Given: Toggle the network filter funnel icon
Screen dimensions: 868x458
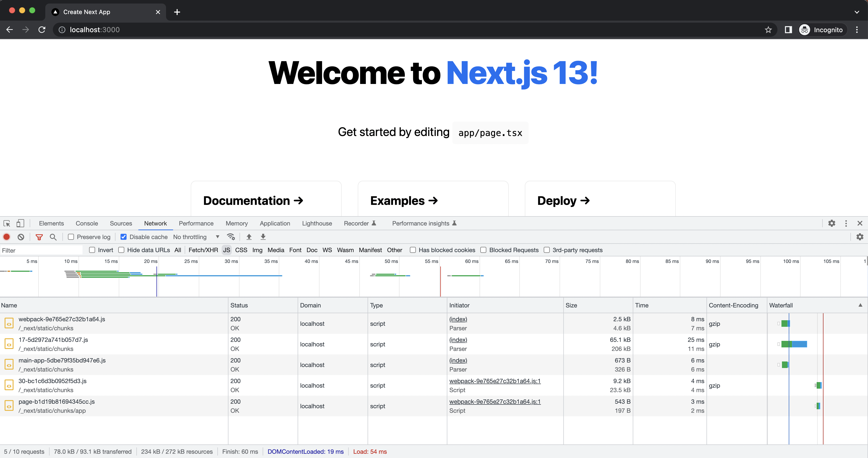Looking at the screenshot, I should [x=39, y=237].
